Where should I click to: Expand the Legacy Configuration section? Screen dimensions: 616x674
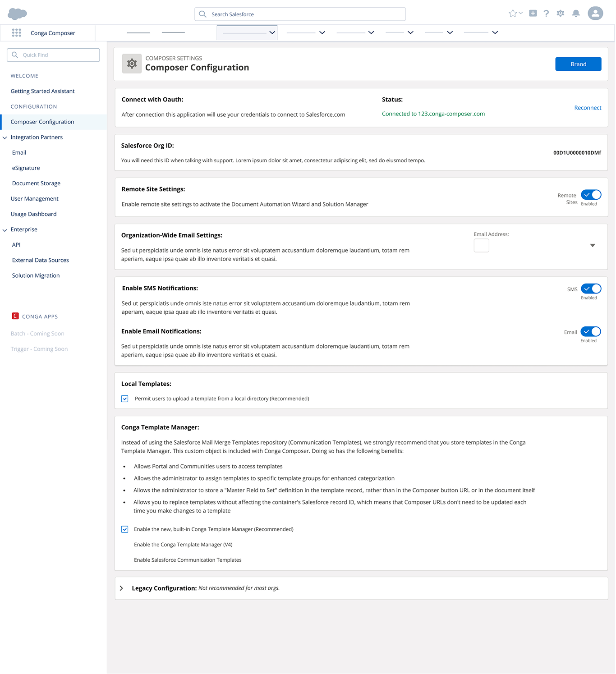pyautogui.click(x=121, y=588)
